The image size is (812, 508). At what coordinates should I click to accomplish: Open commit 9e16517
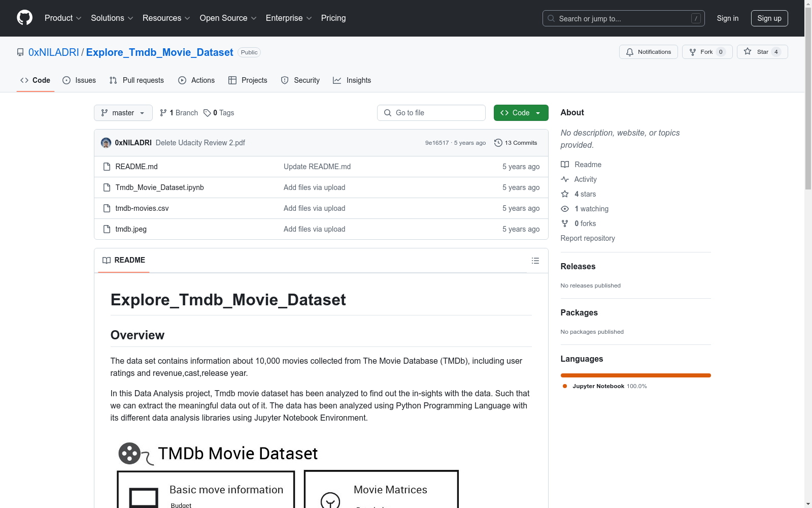437,143
